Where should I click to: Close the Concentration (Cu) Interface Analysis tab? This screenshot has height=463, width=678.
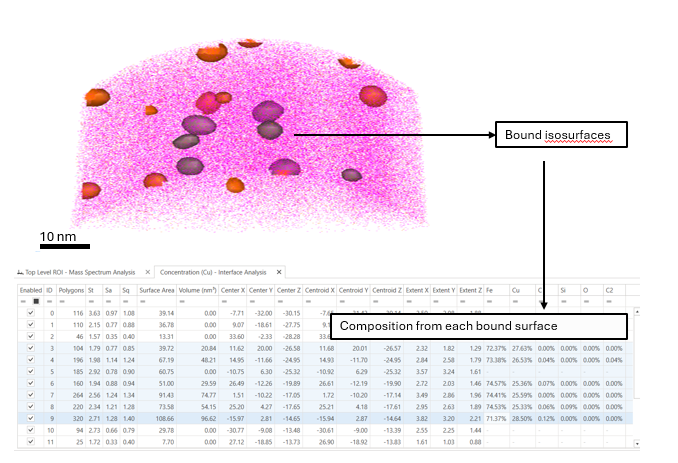278,272
